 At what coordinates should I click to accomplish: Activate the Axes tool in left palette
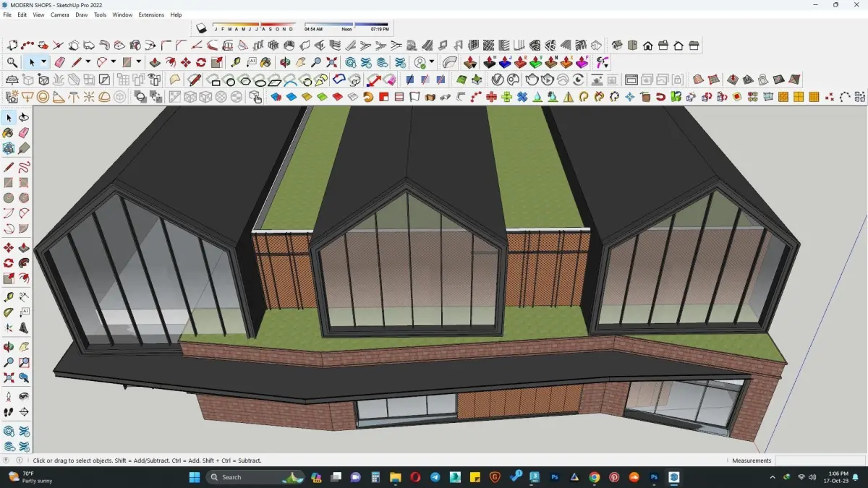coord(9,328)
